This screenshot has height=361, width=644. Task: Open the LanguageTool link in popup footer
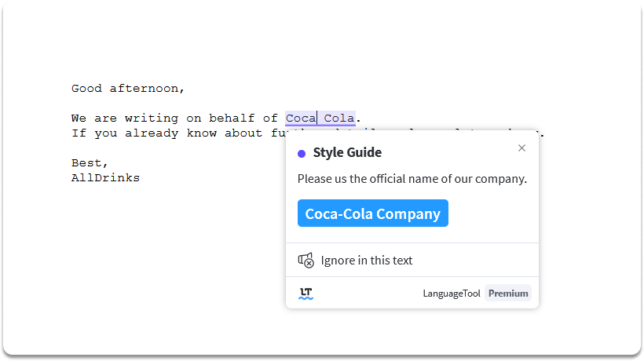[451, 294]
